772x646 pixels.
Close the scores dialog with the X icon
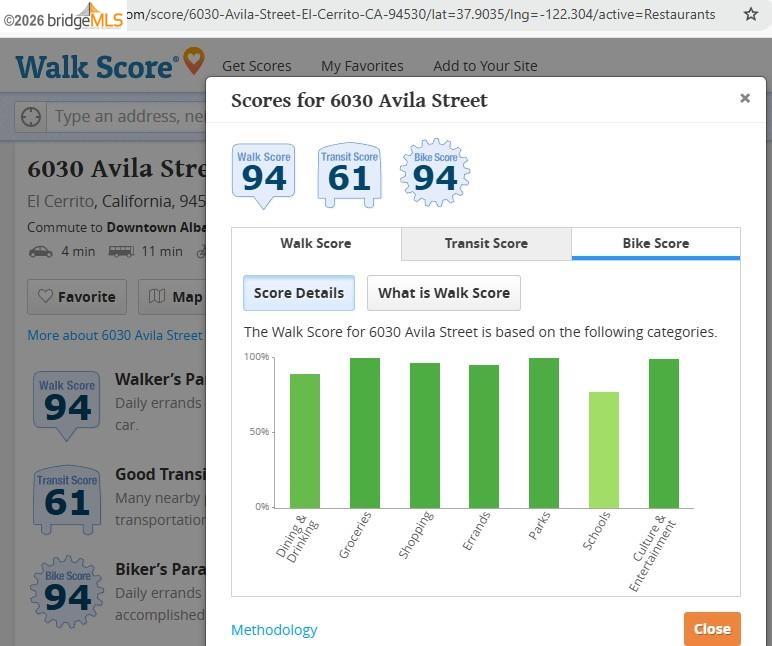[745, 98]
